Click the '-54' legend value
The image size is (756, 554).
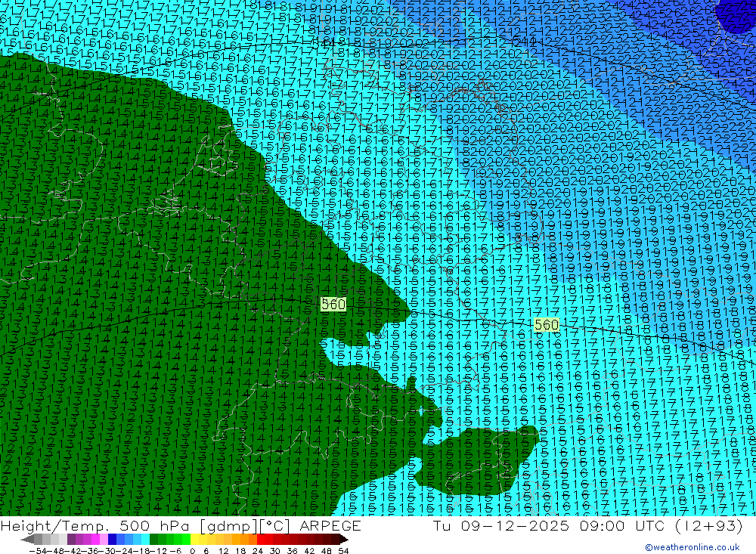(38, 551)
